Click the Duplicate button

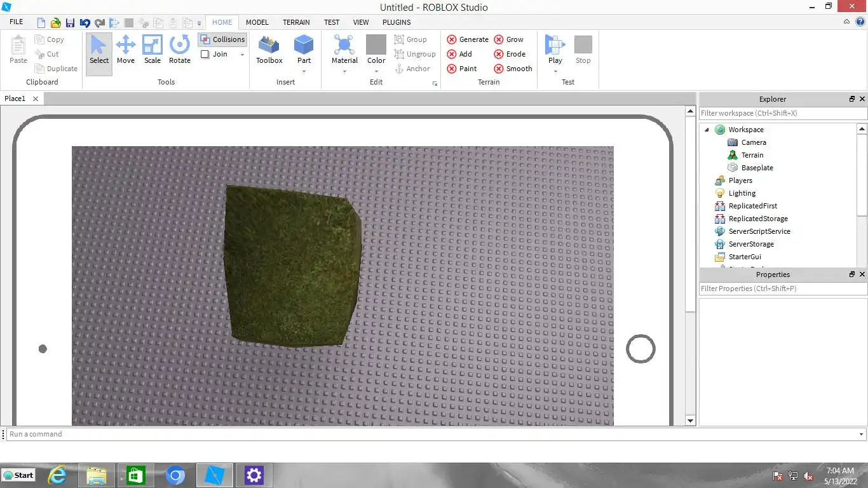coord(56,69)
